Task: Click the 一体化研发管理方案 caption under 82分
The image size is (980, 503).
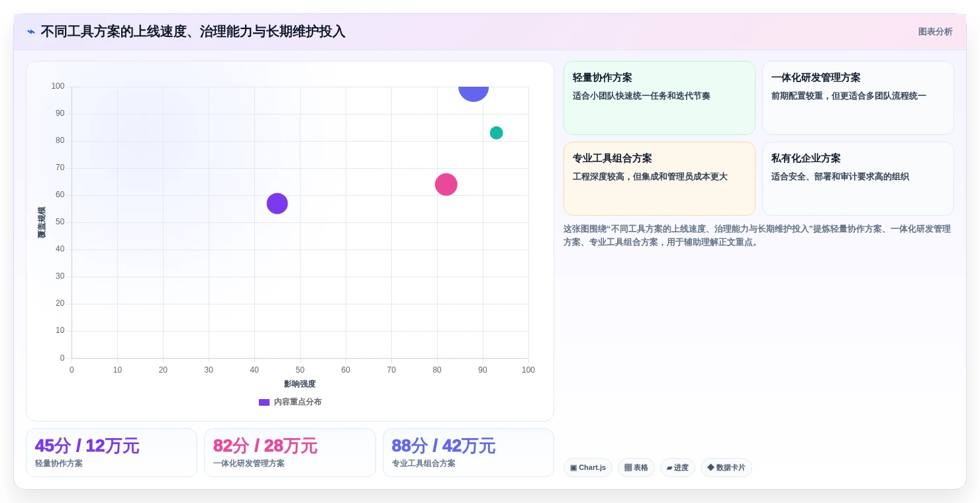Action: [x=249, y=463]
